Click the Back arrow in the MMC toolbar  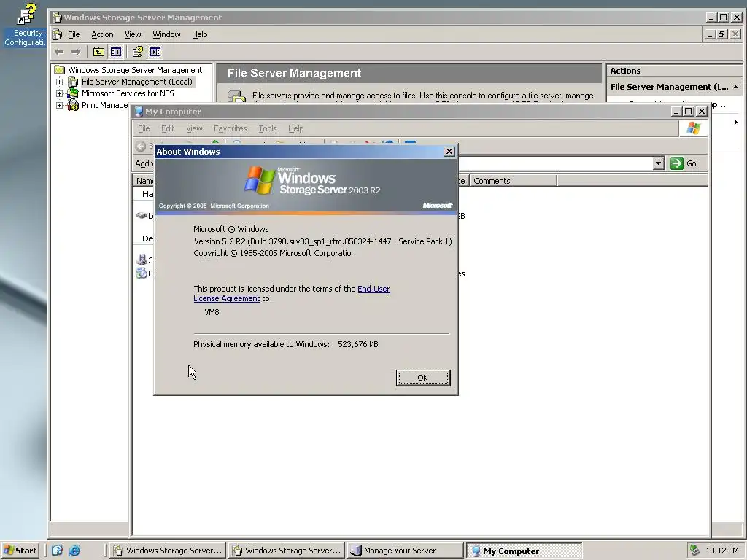coord(60,52)
